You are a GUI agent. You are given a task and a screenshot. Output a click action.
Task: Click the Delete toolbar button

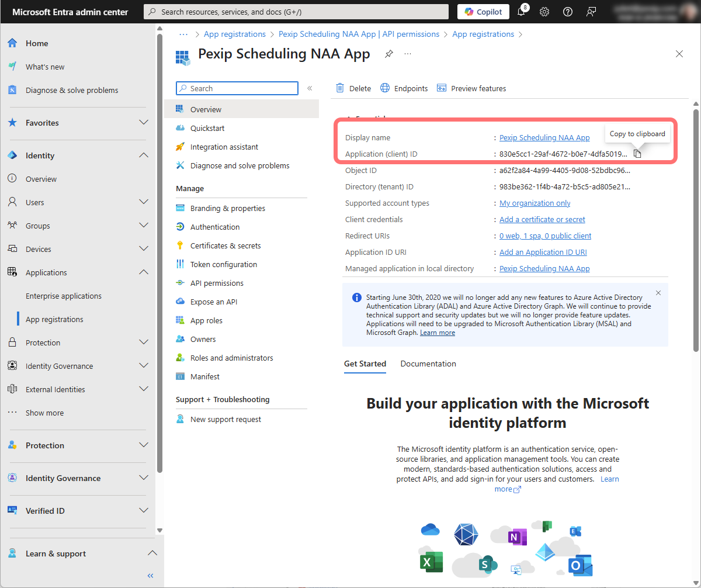354,88
